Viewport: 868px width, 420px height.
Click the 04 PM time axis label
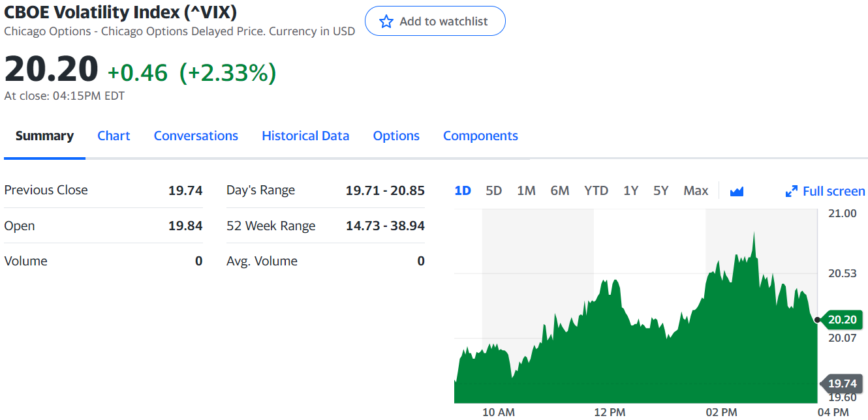[x=833, y=412]
